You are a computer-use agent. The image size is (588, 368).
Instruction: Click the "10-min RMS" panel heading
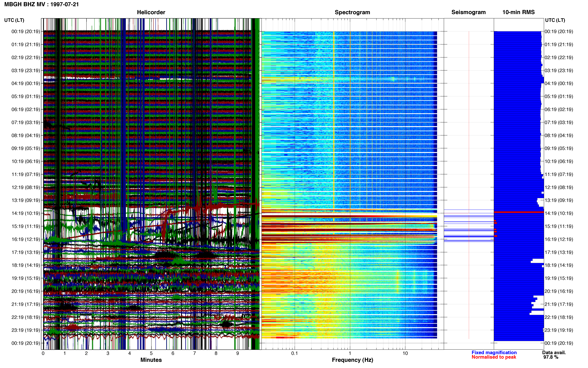point(518,12)
